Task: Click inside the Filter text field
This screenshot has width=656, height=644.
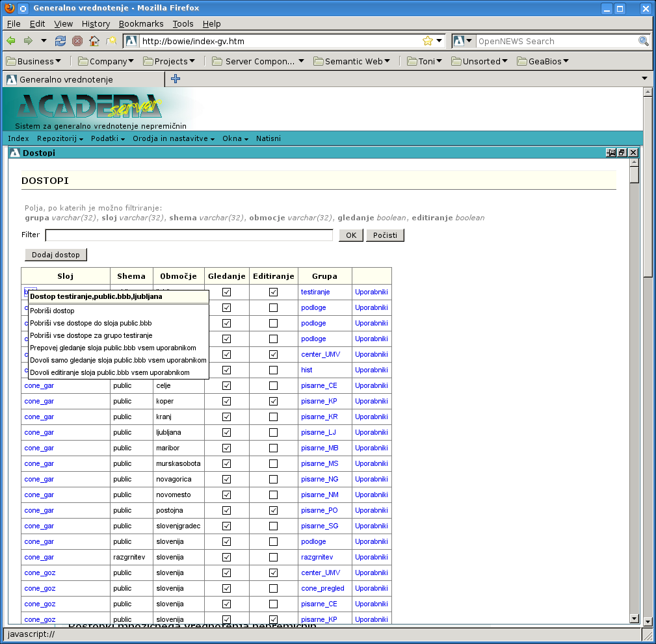Action: [x=189, y=235]
